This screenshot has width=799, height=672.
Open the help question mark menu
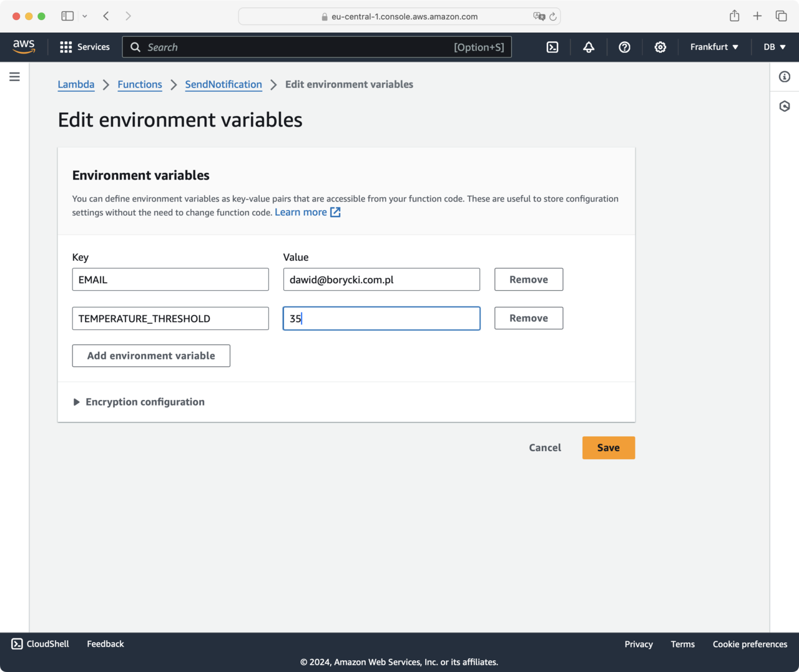624,47
